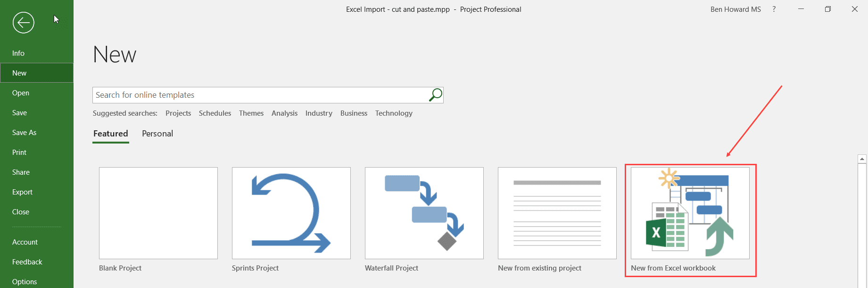Select New in the sidebar

click(37, 73)
